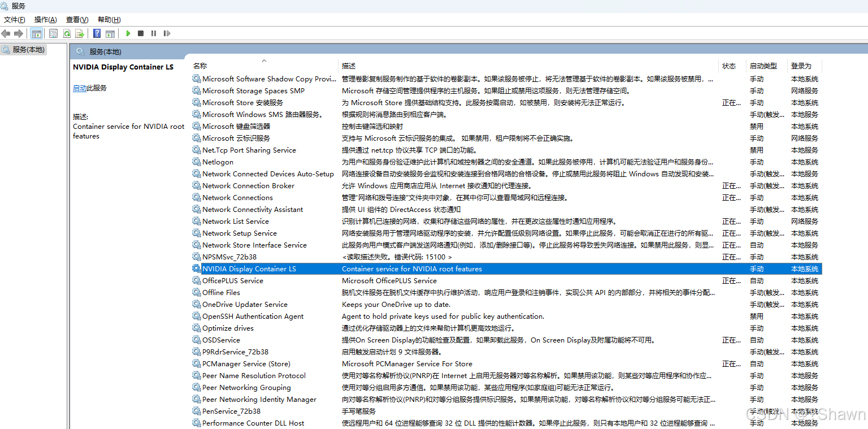Select the Peer Networking Grouping service
Viewport: 868px width, 429px height.
click(x=506, y=387)
